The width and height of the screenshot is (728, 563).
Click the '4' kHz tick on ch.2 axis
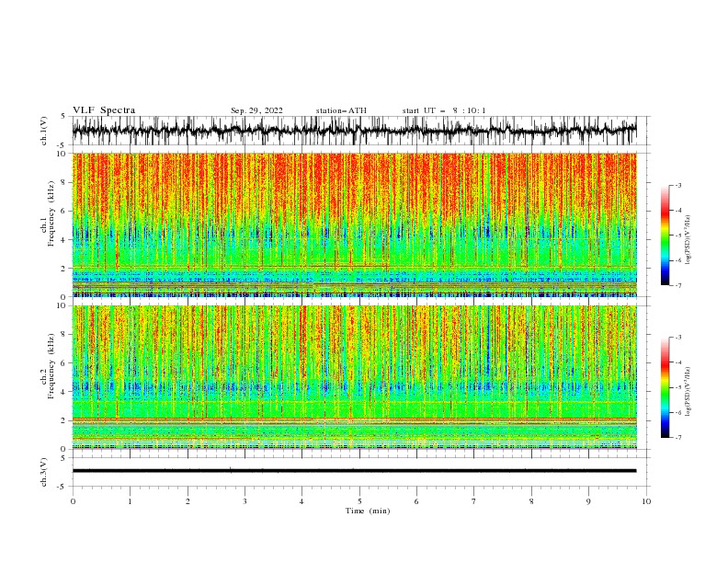64,392
